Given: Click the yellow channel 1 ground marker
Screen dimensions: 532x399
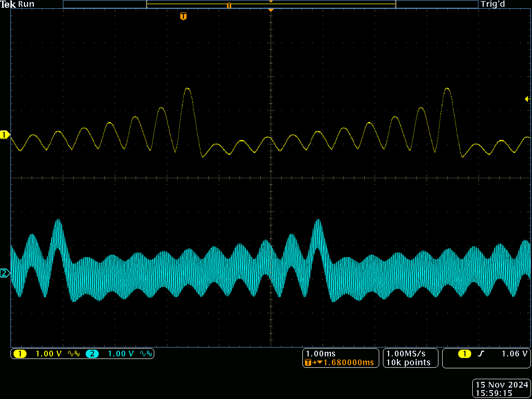Looking at the screenshot, I should click(x=5, y=135).
